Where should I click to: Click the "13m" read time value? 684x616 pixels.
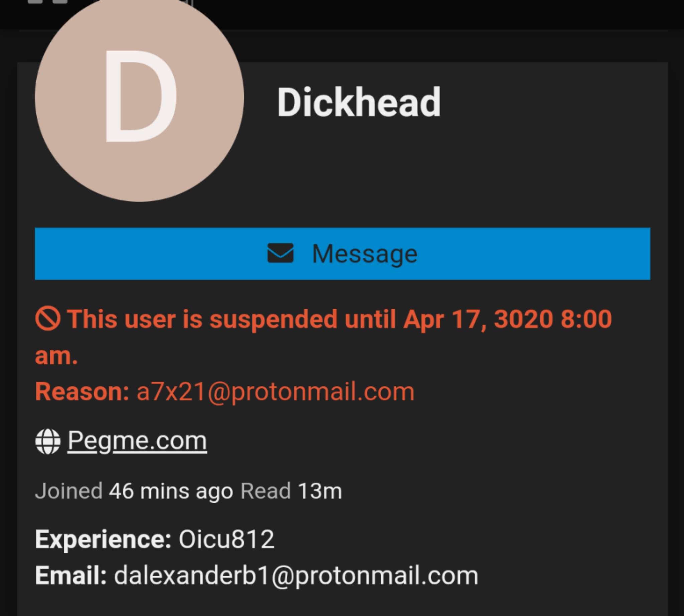[320, 491]
